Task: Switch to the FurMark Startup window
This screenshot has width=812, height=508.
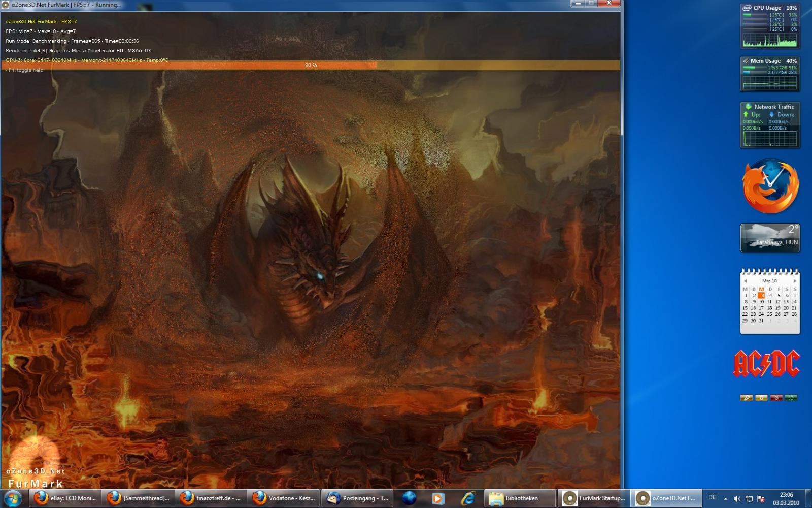Action: coord(593,498)
